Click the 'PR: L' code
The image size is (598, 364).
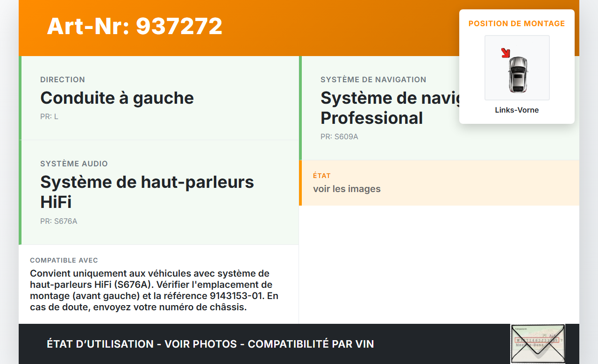click(x=49, y=116)
